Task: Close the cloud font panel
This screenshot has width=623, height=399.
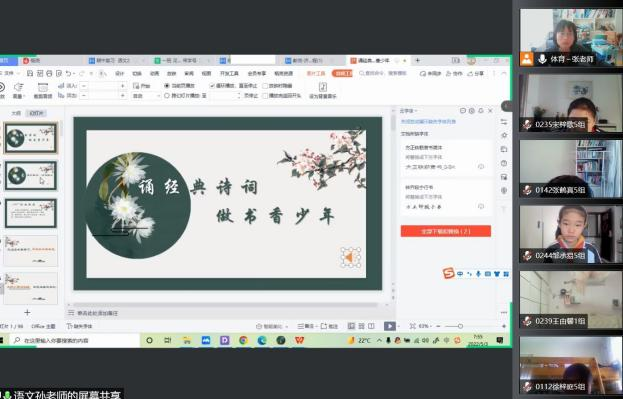Action: (490, 111)
